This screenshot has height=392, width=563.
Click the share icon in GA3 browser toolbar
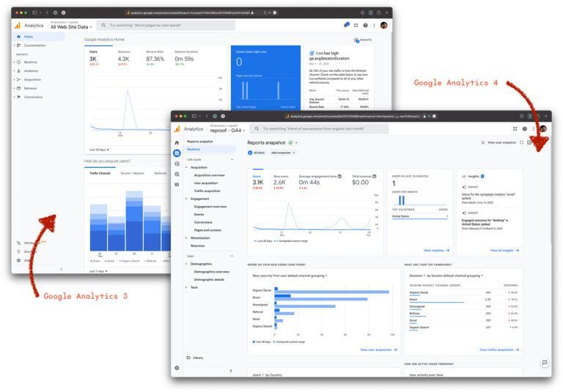tap(378, 12)
